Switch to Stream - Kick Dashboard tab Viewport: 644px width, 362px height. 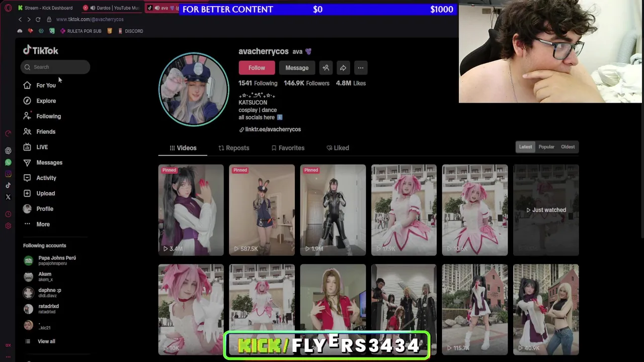(x=45, y=8)
